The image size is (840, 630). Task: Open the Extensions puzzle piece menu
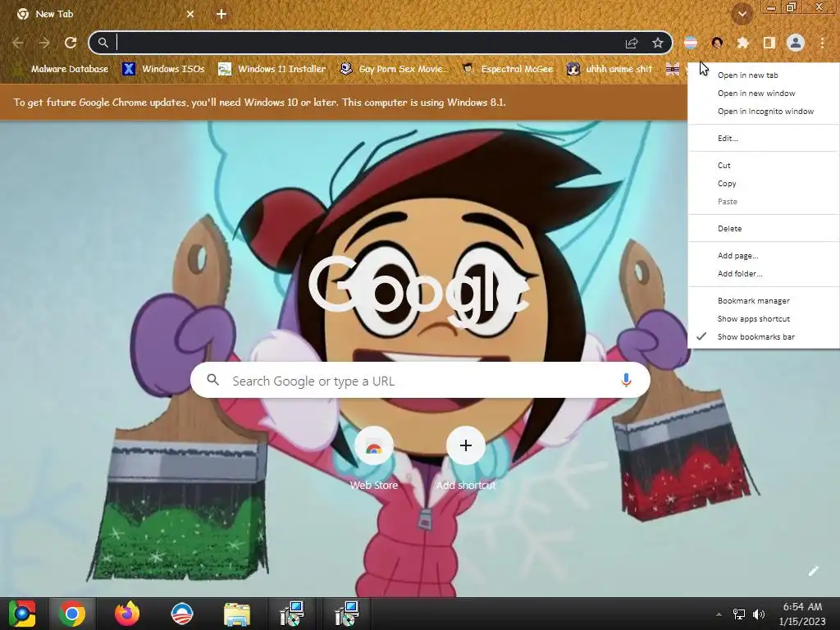(x=742, y=43)
